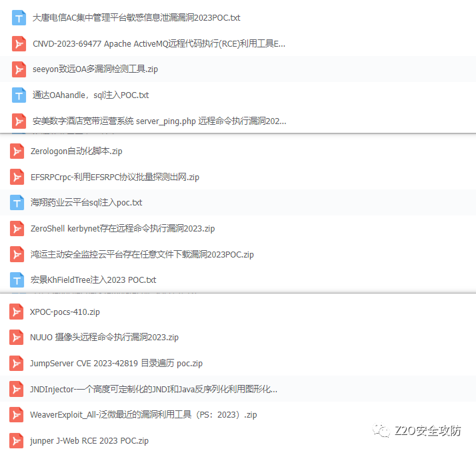The width and height of the screenshot is (476, 451).
Task: Open 海翔药业云平台sql注入poc.txt
Action: click(86, 203)
